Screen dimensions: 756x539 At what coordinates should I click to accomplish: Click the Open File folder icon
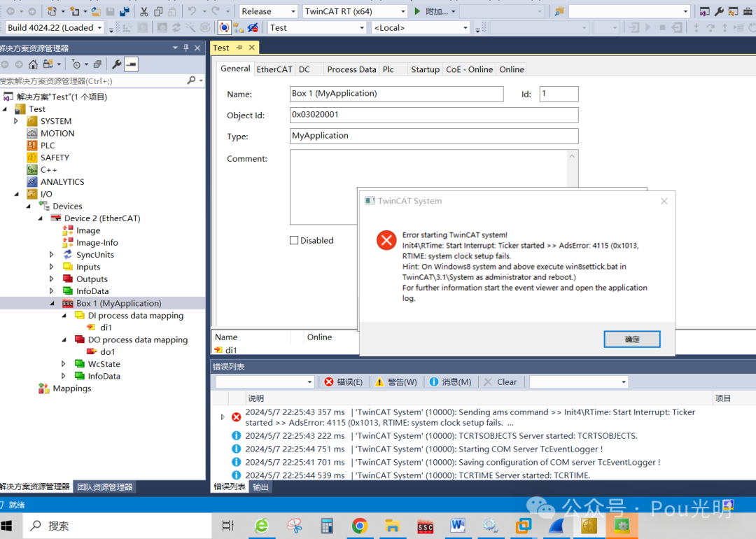(x=96, y=11)
